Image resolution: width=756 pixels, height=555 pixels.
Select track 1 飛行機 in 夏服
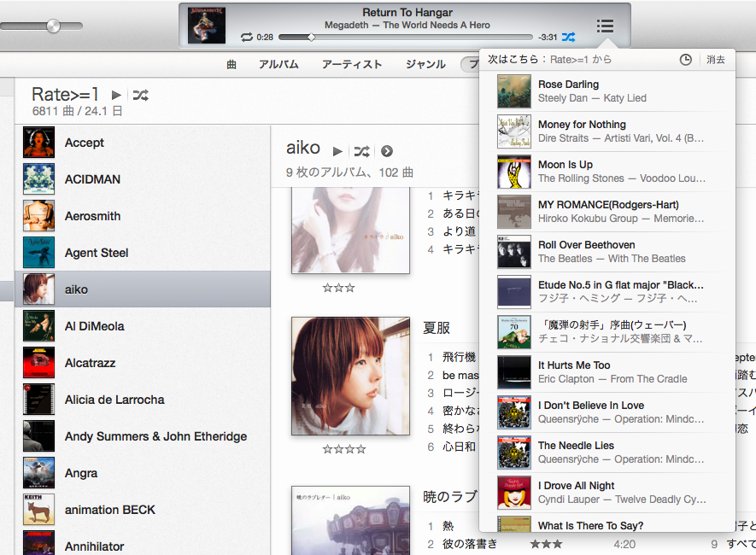(x=459, y=357)
